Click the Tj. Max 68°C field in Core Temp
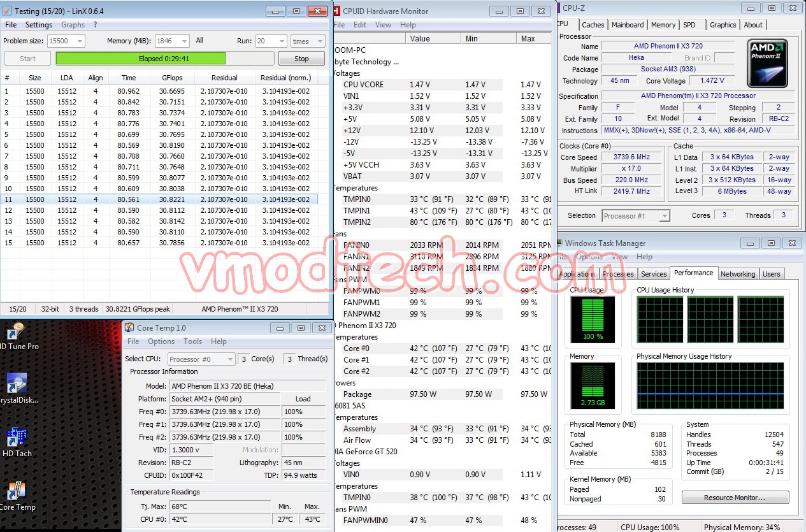Viewport: 806px width, 532px height. (220, 506)
